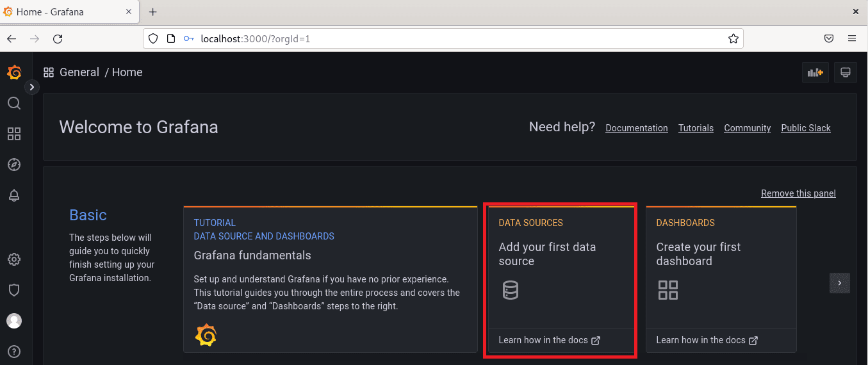Click the dashboard grid icon beside General

click(x=49, y=72)
